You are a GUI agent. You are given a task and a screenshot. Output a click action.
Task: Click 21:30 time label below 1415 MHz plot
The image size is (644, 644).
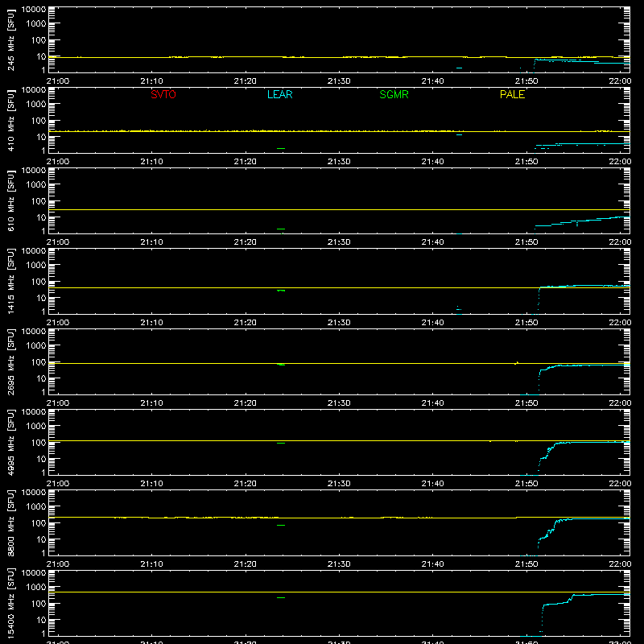pos(339,323)
